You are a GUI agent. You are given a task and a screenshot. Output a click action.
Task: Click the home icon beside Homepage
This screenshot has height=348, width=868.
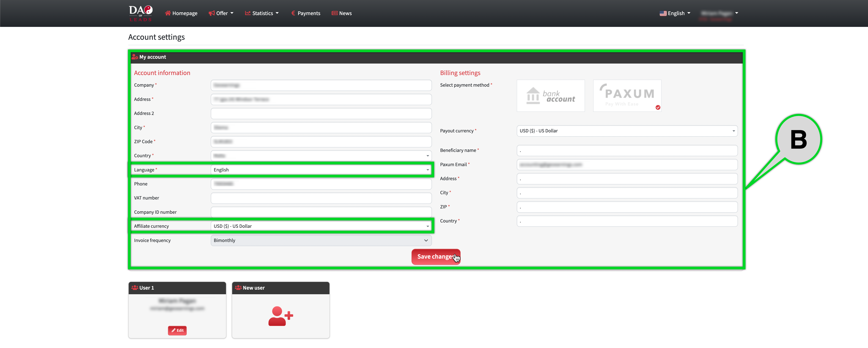(167, 13)
